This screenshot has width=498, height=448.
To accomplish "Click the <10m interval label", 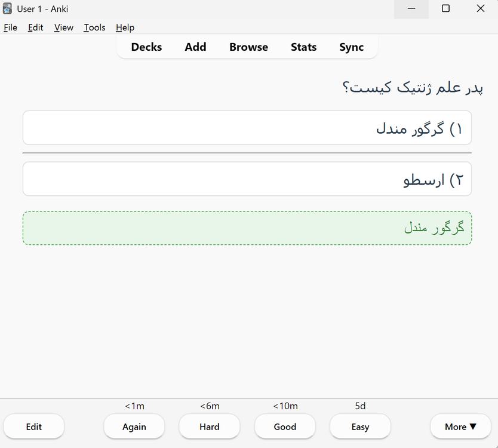I will click(x=285, y=406).
